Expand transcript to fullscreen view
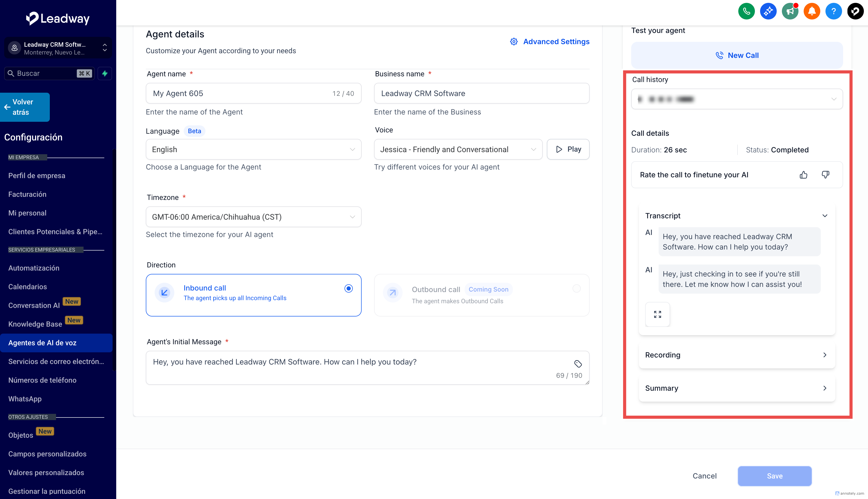Screen dimensions: 868x499 [x=657, y=314]
